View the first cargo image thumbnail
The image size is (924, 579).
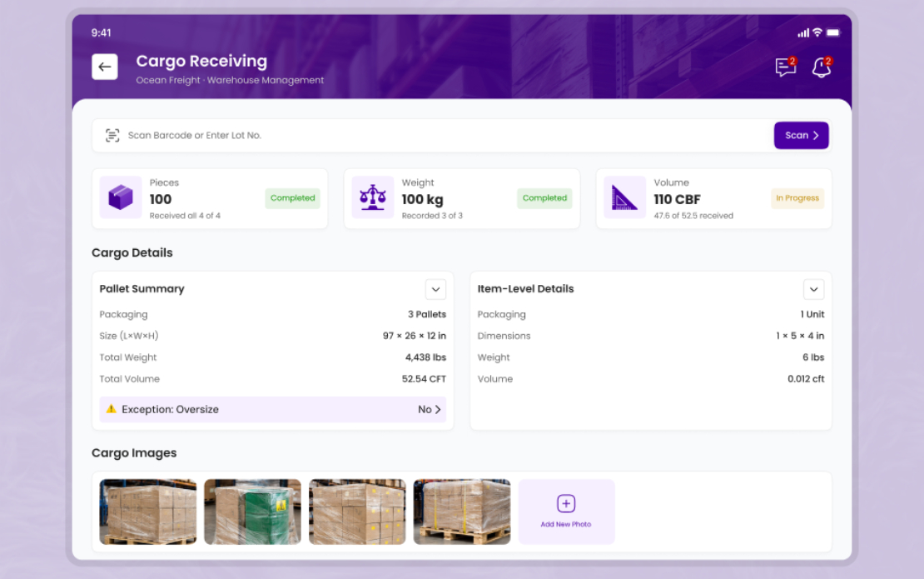click(x=147, y=512)
